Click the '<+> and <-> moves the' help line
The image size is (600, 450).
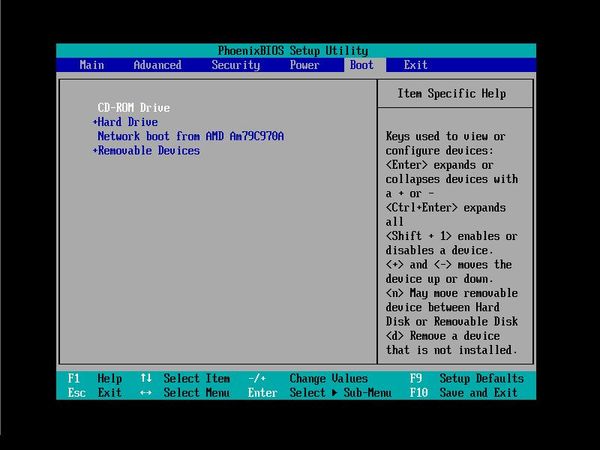coord(449,265)
